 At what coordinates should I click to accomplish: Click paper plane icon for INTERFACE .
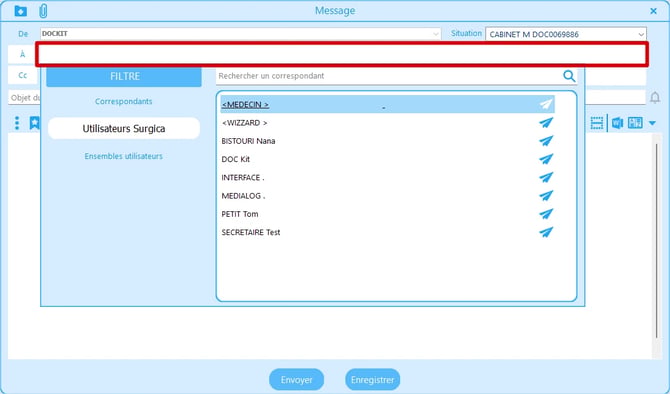(x=546, y=177)
